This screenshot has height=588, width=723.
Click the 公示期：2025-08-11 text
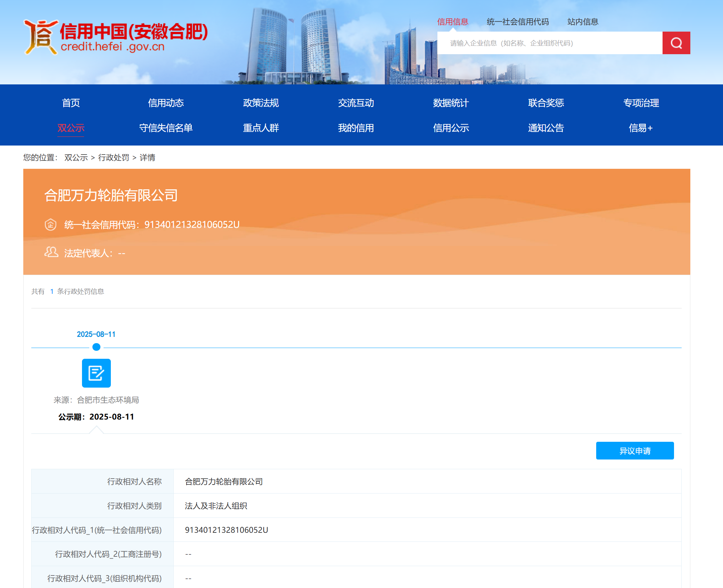coord(96,416)
